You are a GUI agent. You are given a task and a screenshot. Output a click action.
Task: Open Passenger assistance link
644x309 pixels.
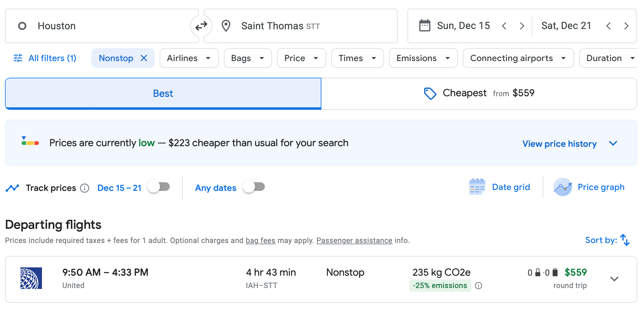(x=354, y=241)
